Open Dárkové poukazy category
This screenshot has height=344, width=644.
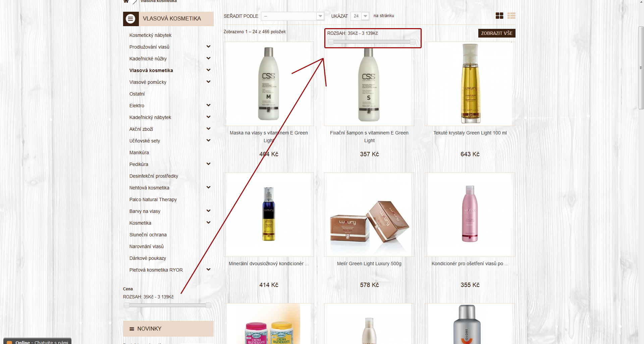coord(148,258)
